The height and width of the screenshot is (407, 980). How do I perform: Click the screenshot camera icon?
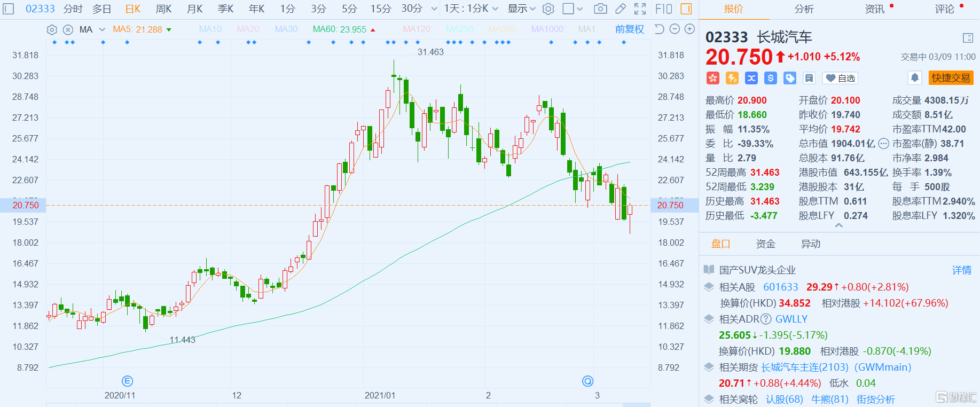600,9
